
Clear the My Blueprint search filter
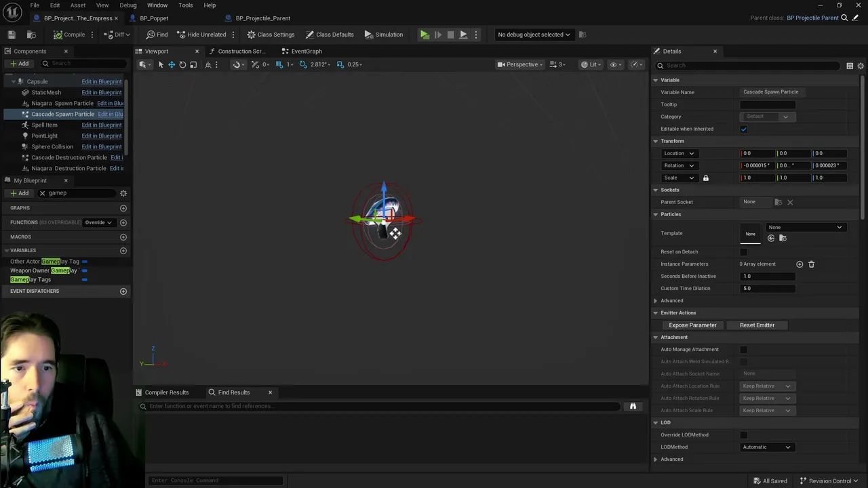point(42,193)
